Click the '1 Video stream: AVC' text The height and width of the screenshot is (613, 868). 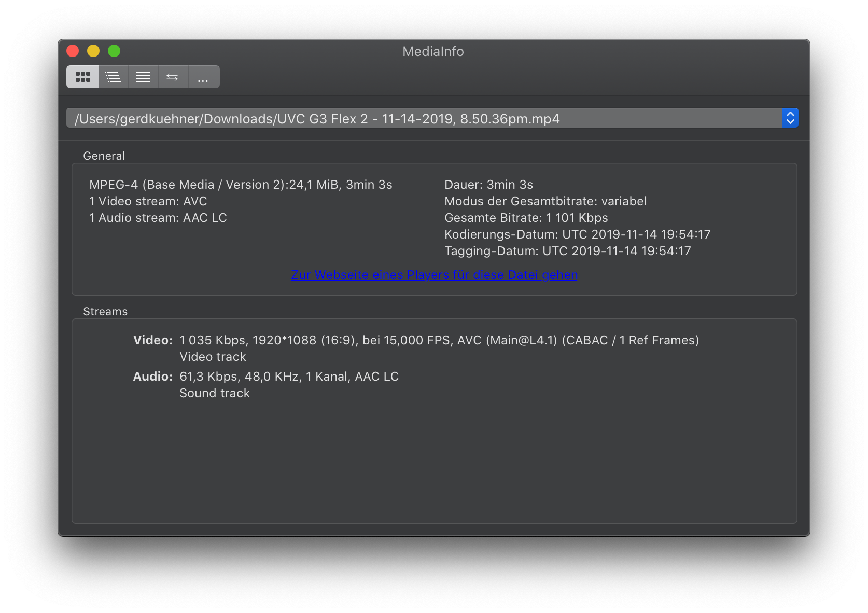click(148, 201)
